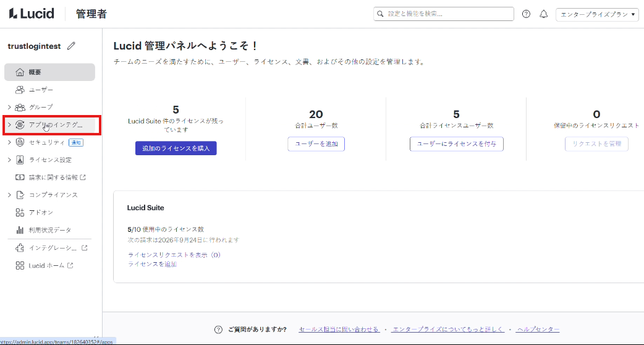Click external link icon next to Lucid ホーム

70,265
